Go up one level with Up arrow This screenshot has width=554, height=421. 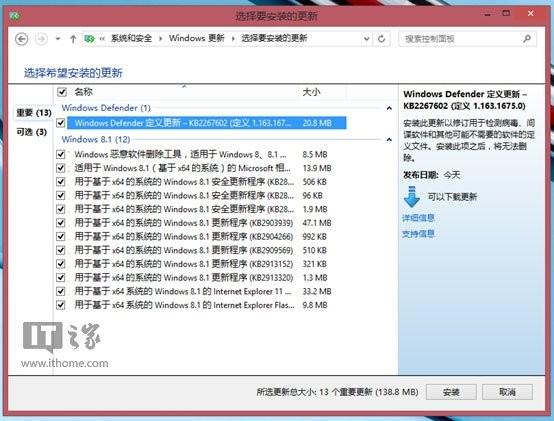73,39
